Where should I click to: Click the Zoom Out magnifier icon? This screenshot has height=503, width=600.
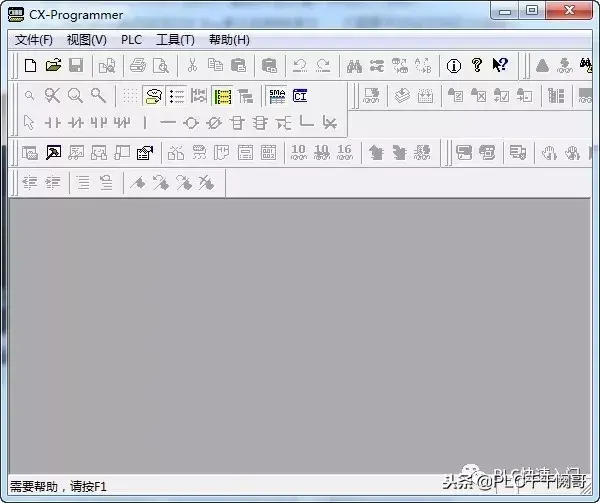29,95
